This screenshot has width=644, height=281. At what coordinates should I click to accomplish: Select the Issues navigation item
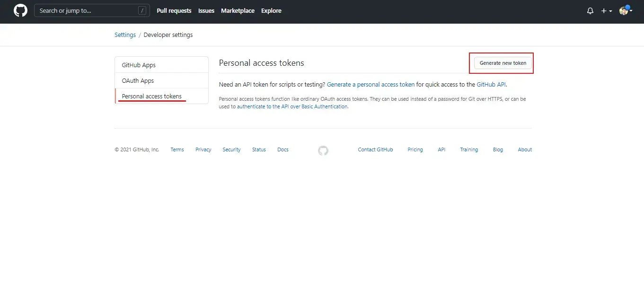tap(206, 10)
